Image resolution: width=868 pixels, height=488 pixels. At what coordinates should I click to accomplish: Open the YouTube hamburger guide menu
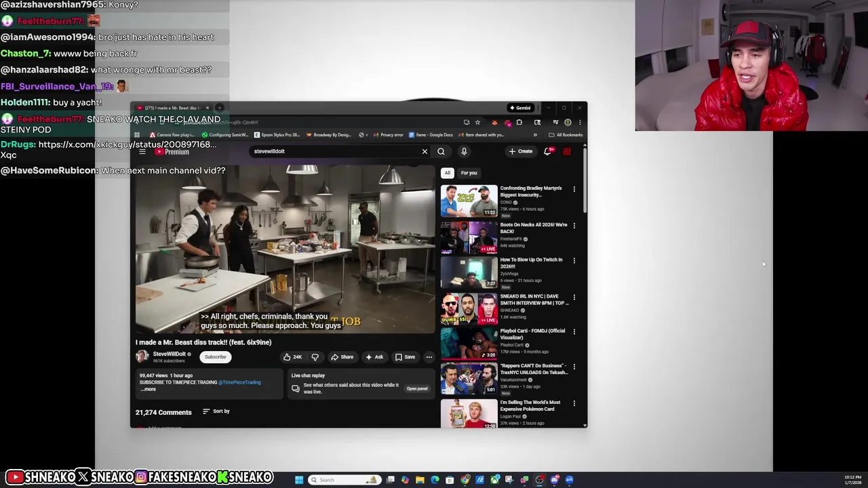142,152
